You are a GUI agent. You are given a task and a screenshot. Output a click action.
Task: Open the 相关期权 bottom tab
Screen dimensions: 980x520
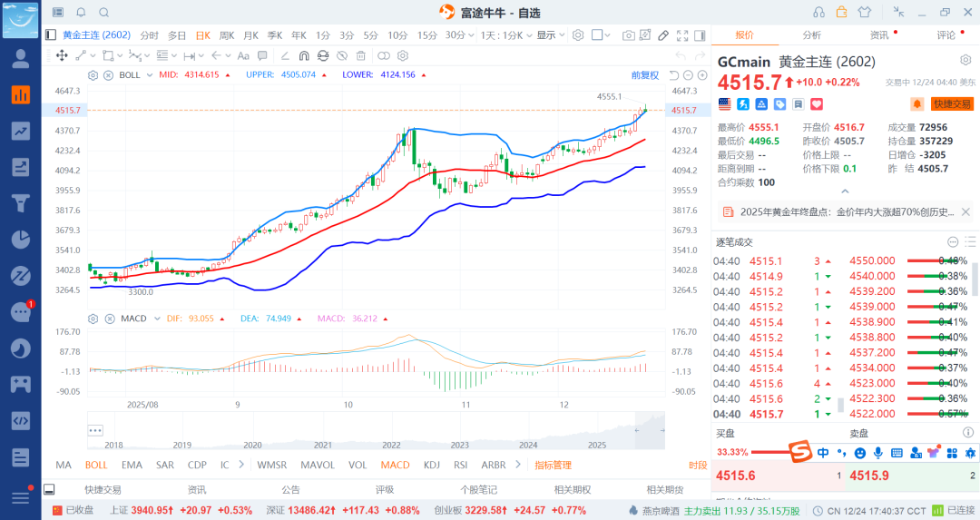(573, 490)
